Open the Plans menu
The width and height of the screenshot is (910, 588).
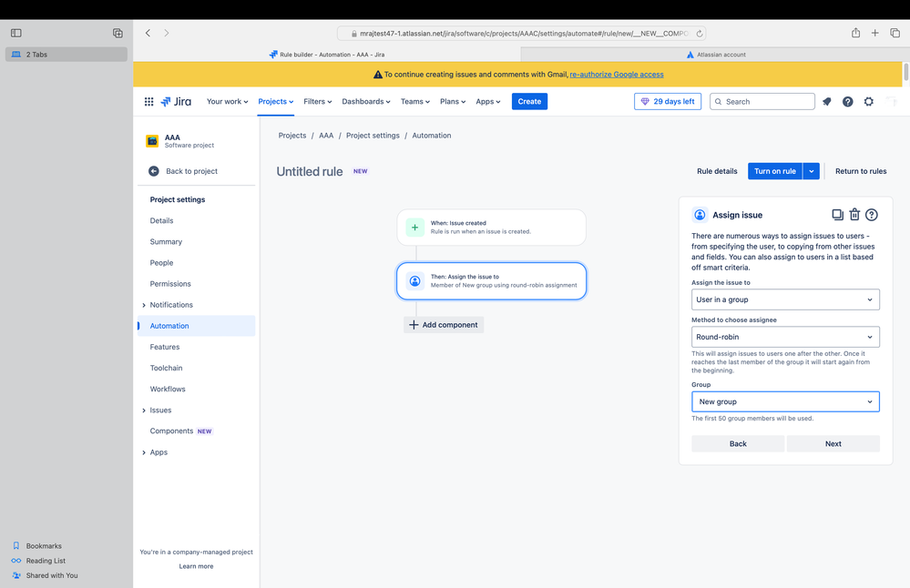tap(453, 101)
